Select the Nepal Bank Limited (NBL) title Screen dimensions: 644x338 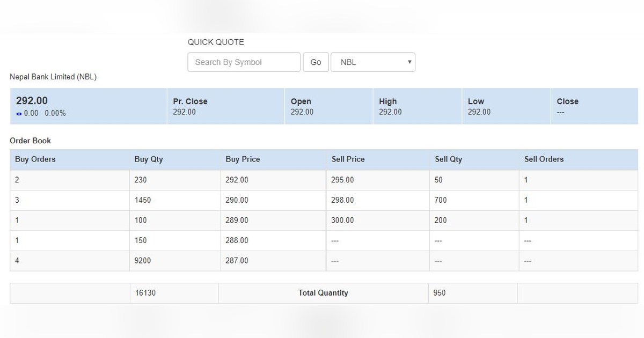[x=53, y=77]
